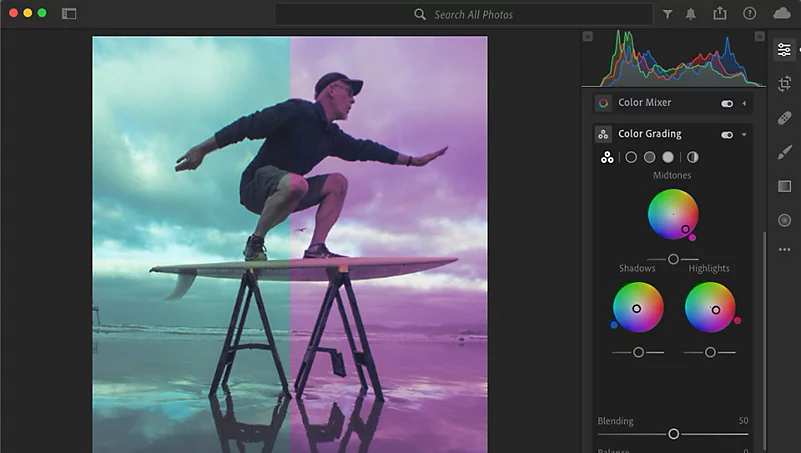Open the three-dot more options menu
Image resolution: width=801 pixels, height=453 pixels.
[x=784, y=249]
